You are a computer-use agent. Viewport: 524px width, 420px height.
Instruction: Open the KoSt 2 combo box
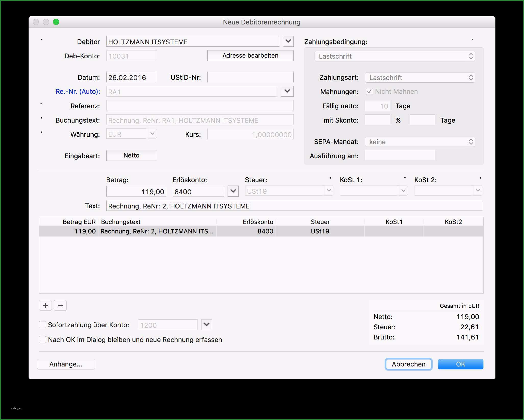tap(448, 191)
